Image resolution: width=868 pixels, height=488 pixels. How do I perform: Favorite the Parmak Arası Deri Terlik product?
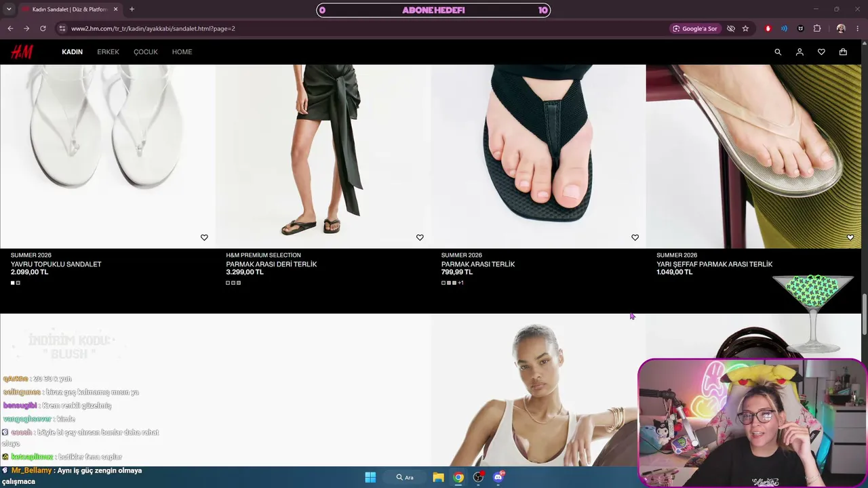click(x=420, y=237)
